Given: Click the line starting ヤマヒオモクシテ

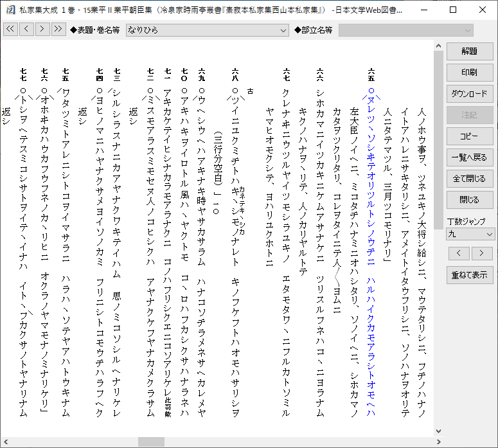Looking at the screenshot, I should pos(269,187).
